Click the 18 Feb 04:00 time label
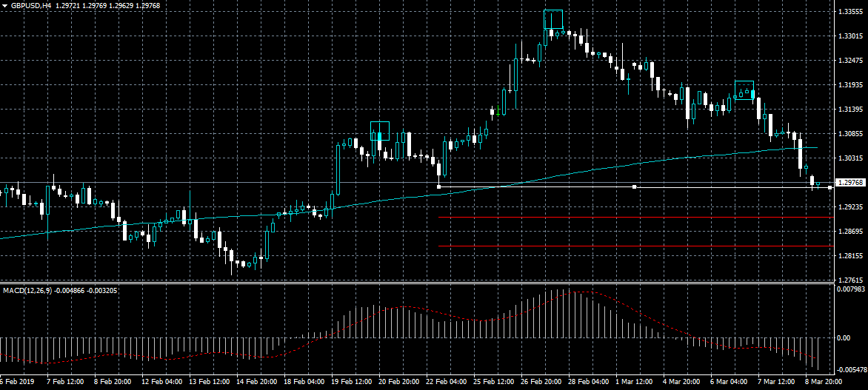The height and width of the screenshot is (390, 868). (304, 382)
